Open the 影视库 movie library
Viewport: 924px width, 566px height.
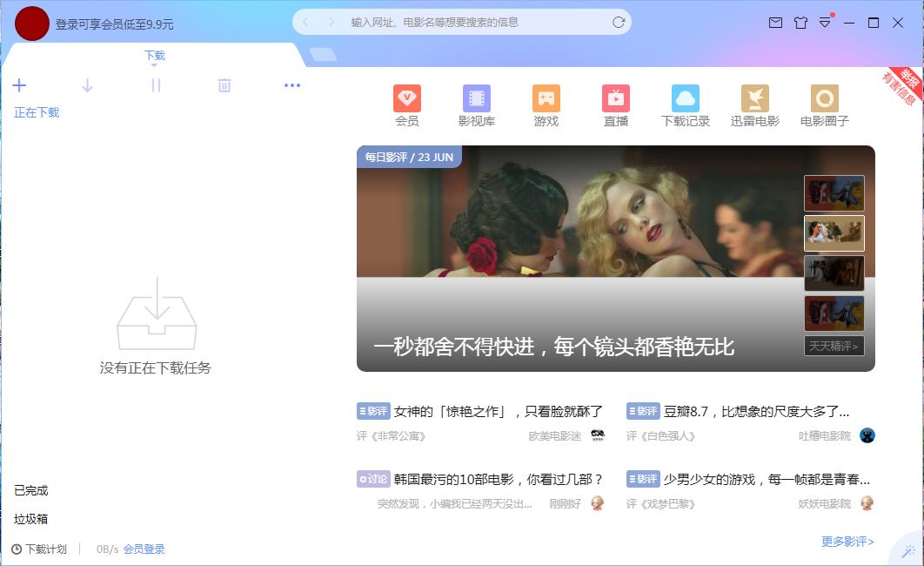coord(477,105)
